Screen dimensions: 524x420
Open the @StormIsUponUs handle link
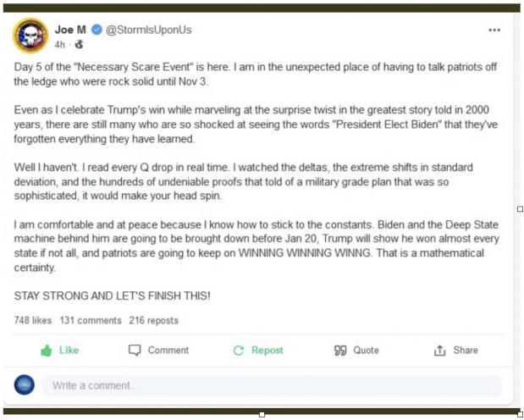coord(149,30)
